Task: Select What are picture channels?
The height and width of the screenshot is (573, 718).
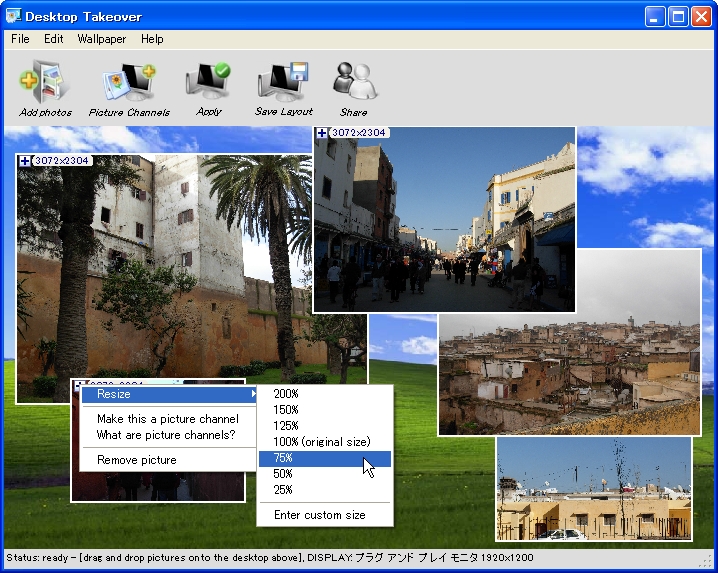Action: [x=166, y=435]
